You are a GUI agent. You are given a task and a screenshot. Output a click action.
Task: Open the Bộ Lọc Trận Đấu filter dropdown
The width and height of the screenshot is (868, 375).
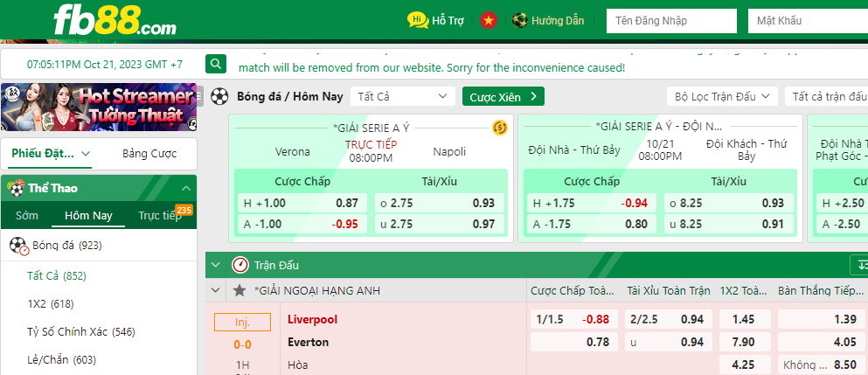(x=722, y=96)
